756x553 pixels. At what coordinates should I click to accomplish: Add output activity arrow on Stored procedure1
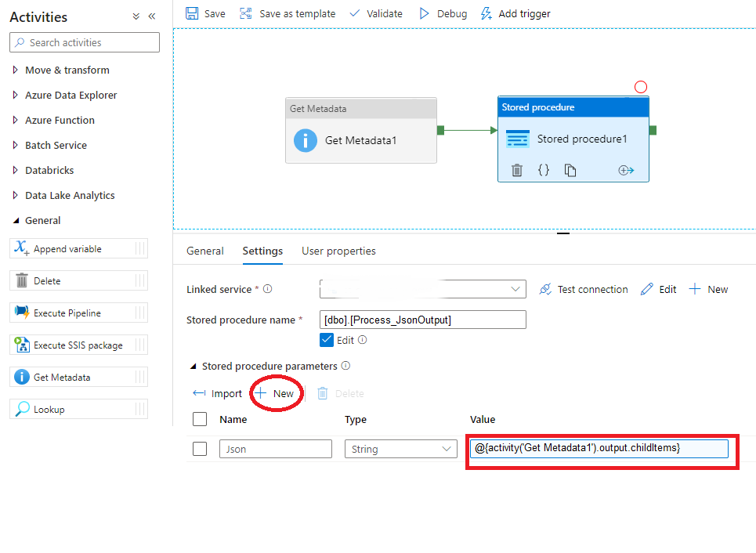point(626,170)
